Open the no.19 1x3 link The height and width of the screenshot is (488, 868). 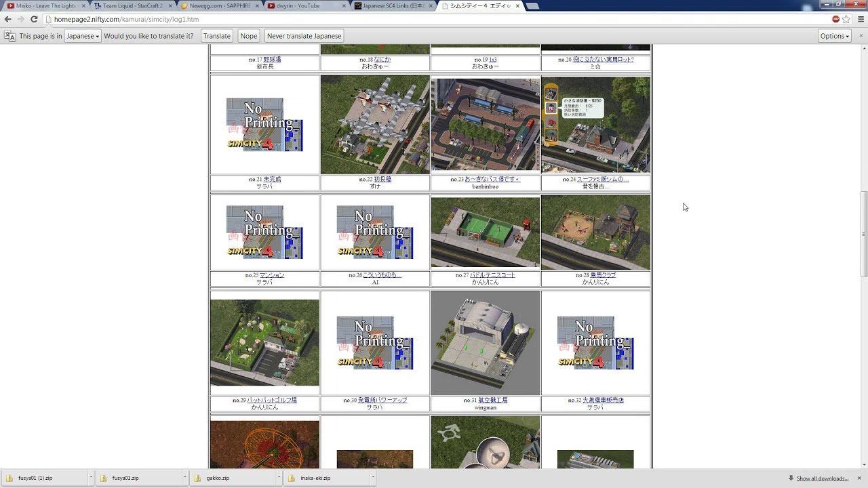[493, 60]
